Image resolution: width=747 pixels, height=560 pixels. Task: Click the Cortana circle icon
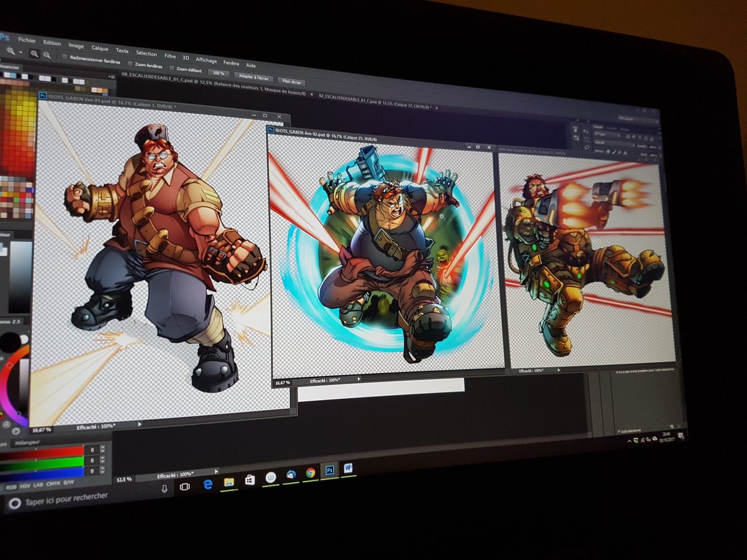click(x=14, y=503)
